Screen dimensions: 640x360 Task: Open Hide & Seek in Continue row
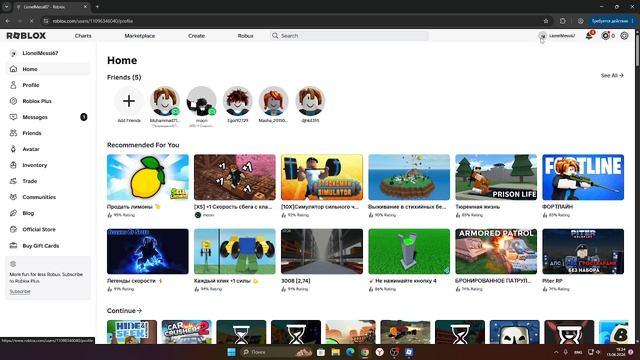pos(132,332)
